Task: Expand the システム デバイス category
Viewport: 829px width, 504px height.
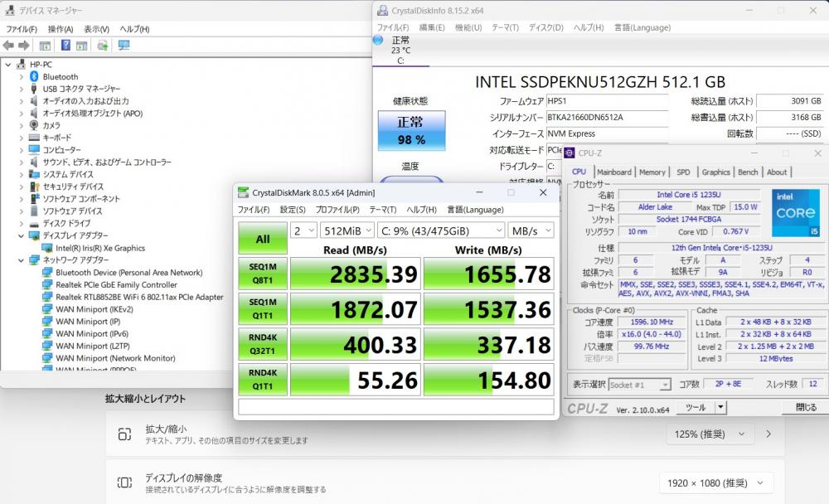Action: point(22,175)
